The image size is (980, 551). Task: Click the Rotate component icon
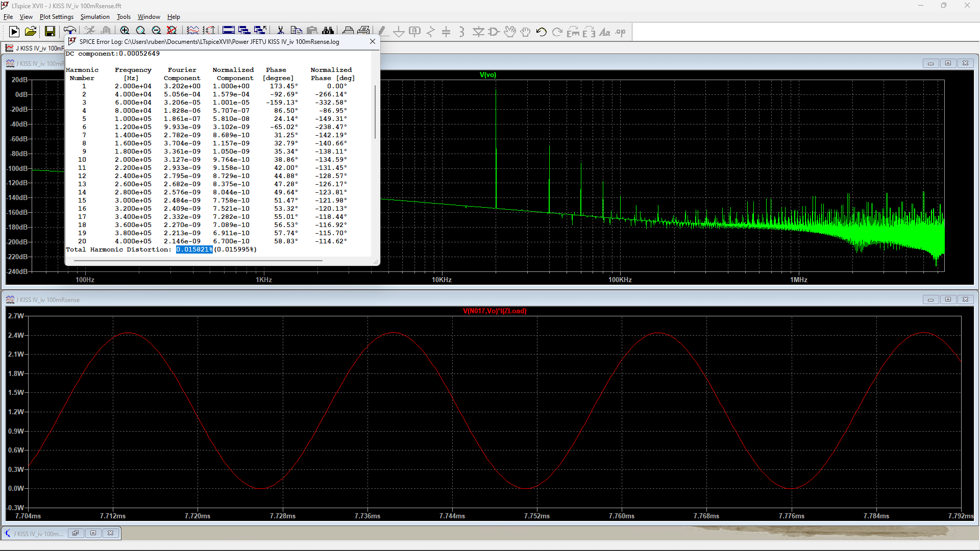point(573,32)
